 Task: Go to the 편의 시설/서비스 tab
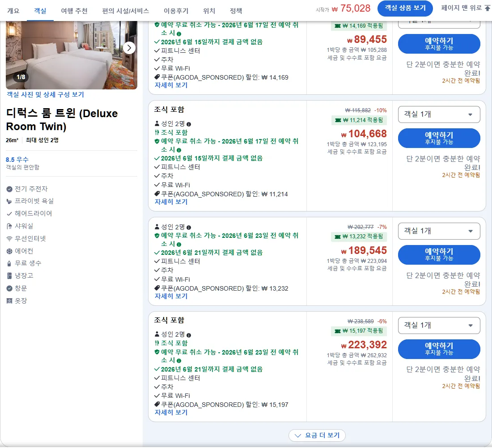[126, 11]
